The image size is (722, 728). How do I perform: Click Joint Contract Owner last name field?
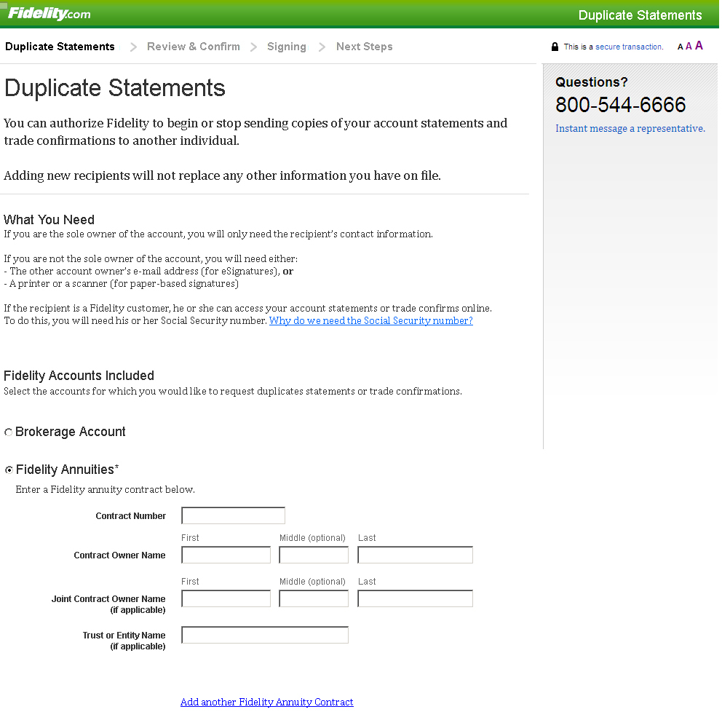[415, 598]
